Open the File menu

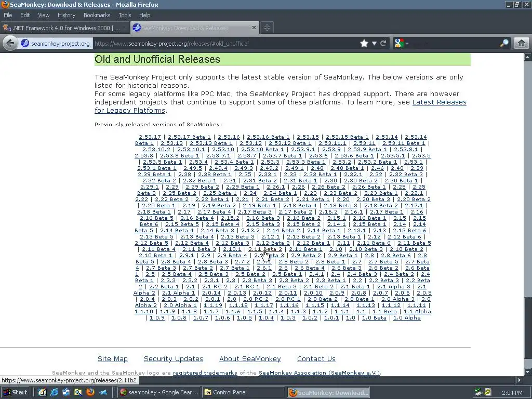point(8,15)
